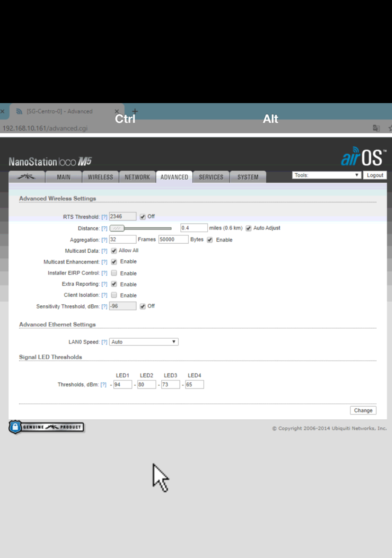This screenshot has width=392, height=558.
Task: Close the SG-Centro-0 Advanced tab
Action: pyautogui.click(x=117, y=111)
